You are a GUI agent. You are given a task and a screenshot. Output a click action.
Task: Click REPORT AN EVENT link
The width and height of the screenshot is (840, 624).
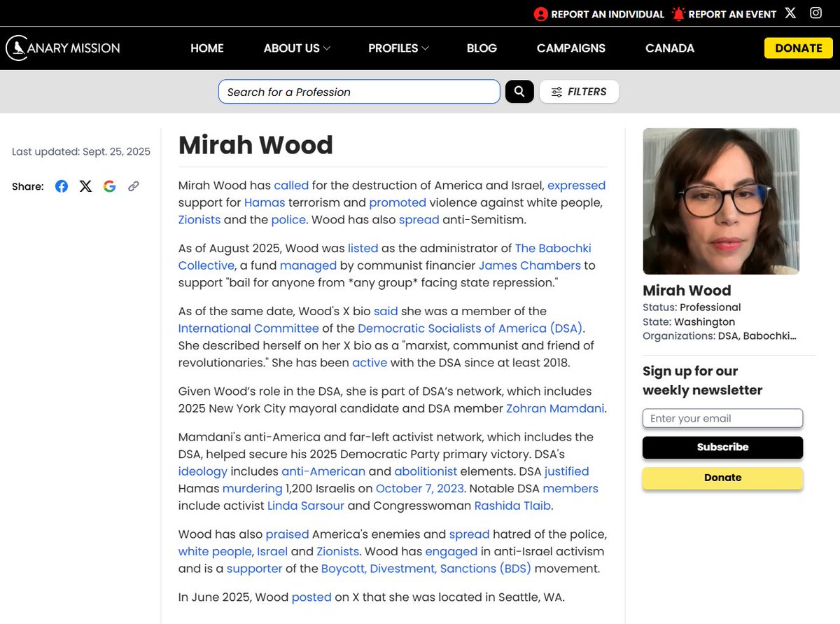[x=732, y=14]
